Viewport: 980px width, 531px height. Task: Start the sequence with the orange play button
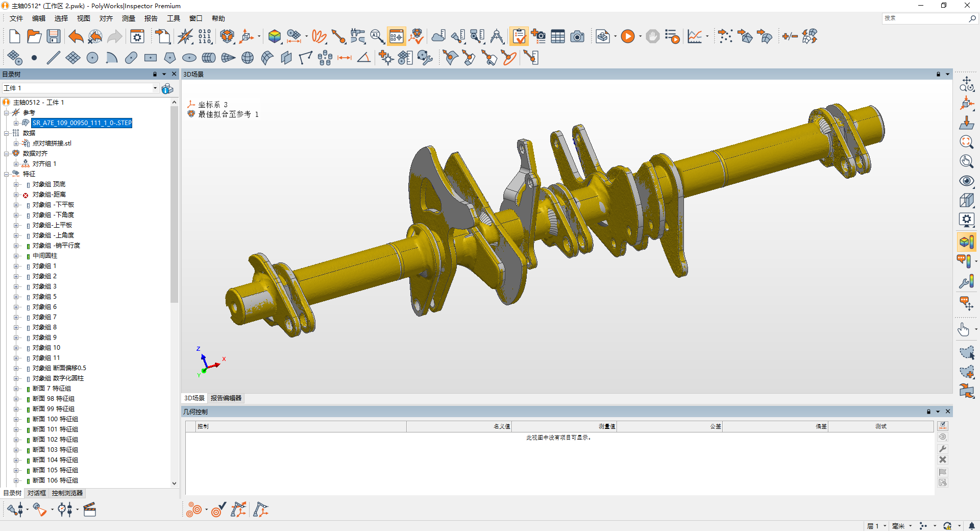pyautogui.click(x=628, y=37)
